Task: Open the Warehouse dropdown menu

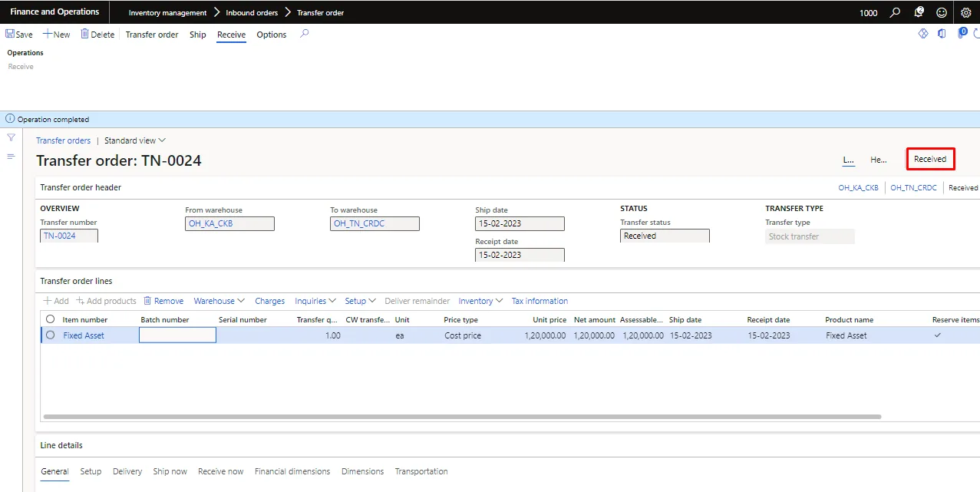Action: point(219,301)
